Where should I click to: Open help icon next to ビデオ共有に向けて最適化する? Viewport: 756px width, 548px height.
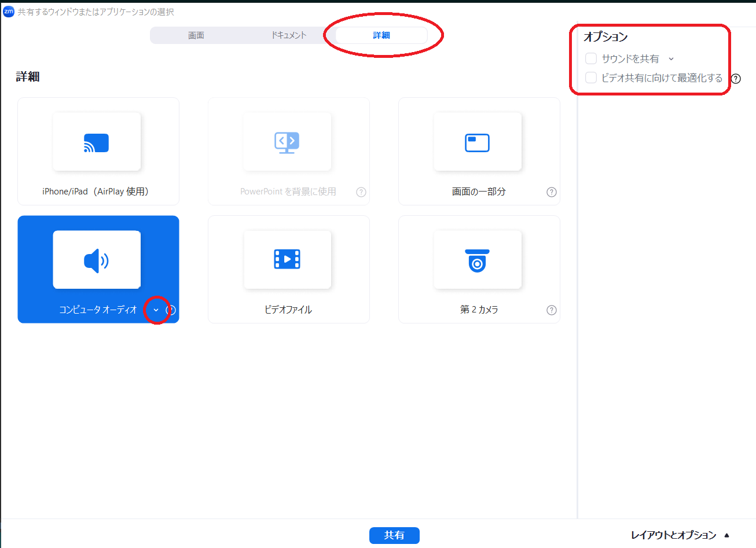click(x=736, y=79)
